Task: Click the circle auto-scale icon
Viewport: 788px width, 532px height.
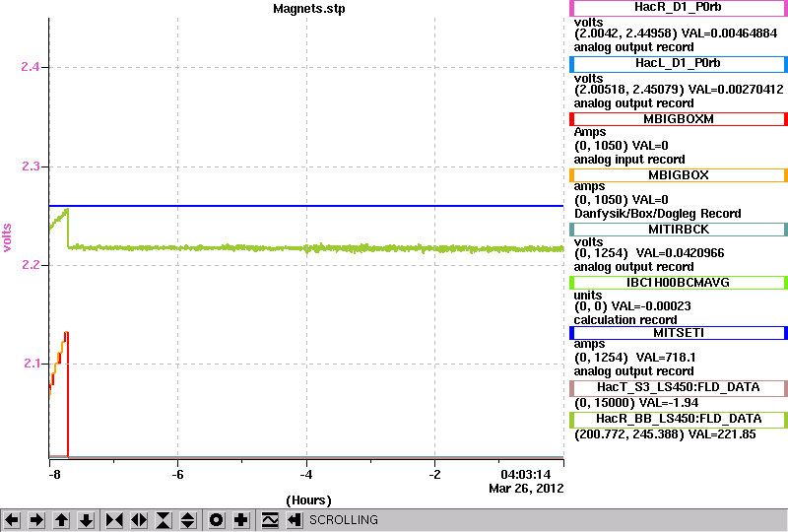Action: tap(217, 520)
